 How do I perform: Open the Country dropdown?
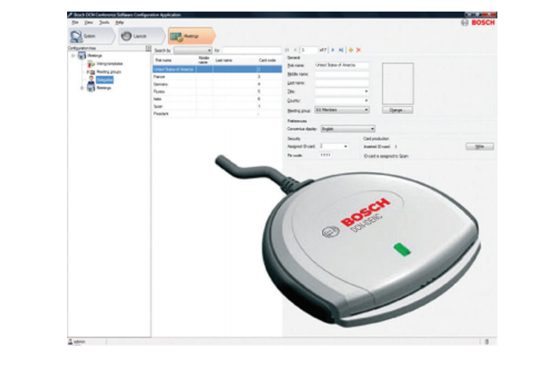click(367, 100)
